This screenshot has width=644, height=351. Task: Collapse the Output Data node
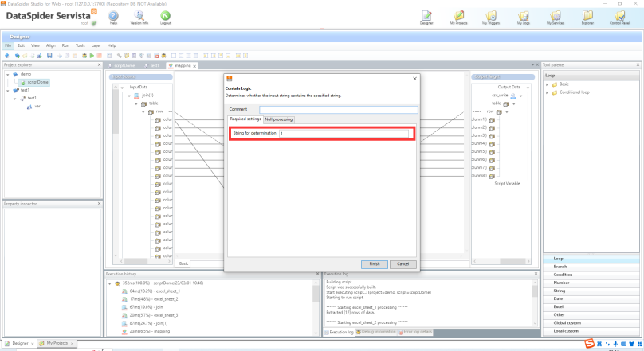pos(528,88)
